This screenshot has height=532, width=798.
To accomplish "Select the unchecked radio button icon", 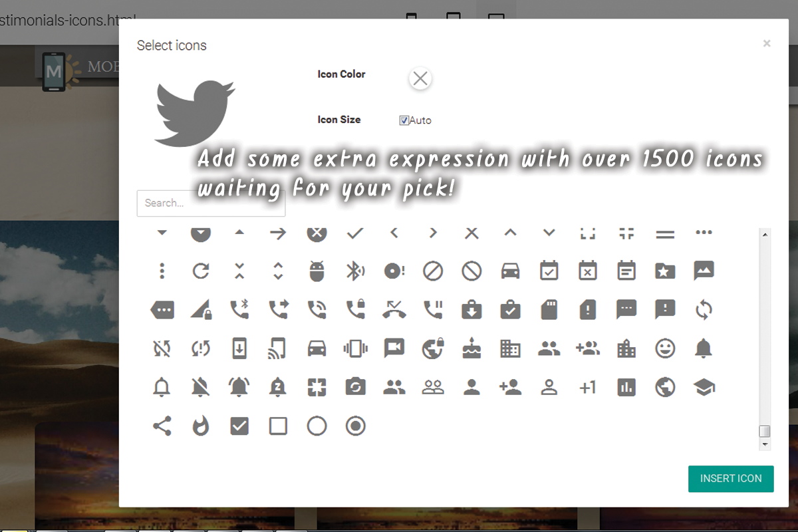I will tap(317, 426).
